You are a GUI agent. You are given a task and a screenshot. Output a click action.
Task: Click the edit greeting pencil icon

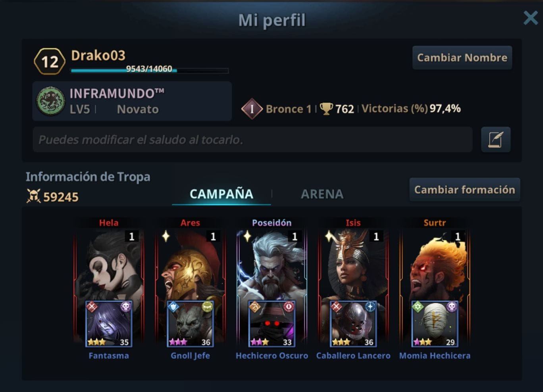495,140
